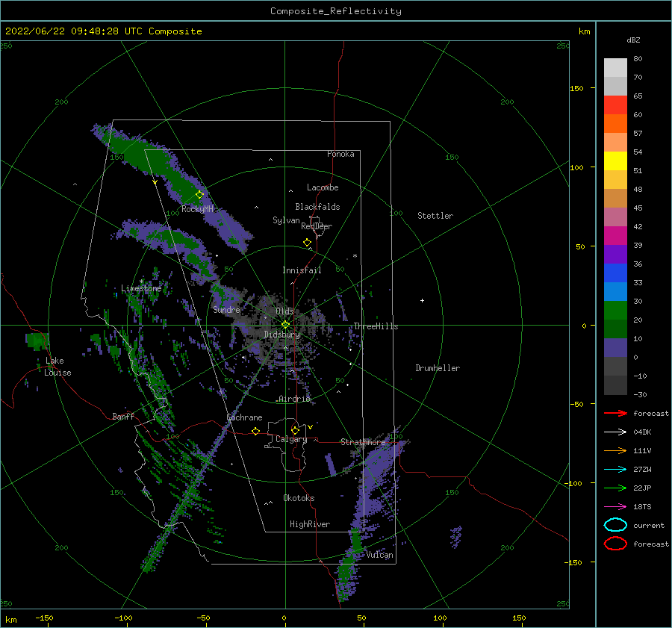Click the Lacombe city label

point(323,187)
